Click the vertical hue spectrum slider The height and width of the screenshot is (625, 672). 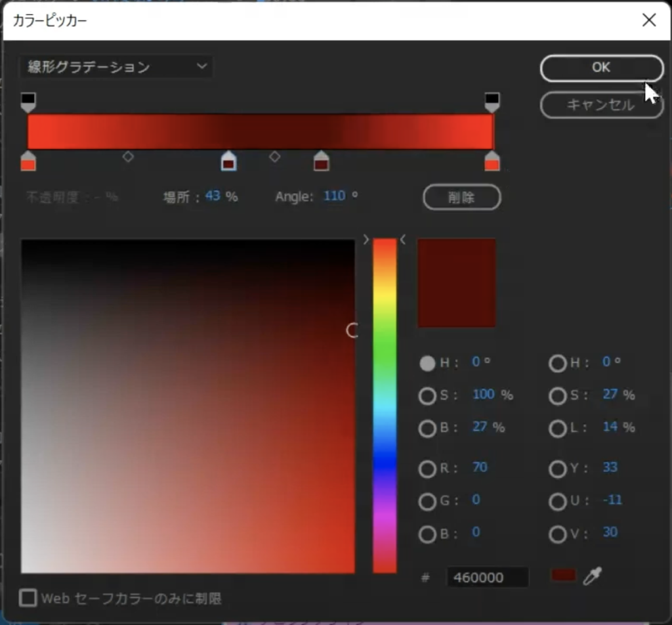385,405
